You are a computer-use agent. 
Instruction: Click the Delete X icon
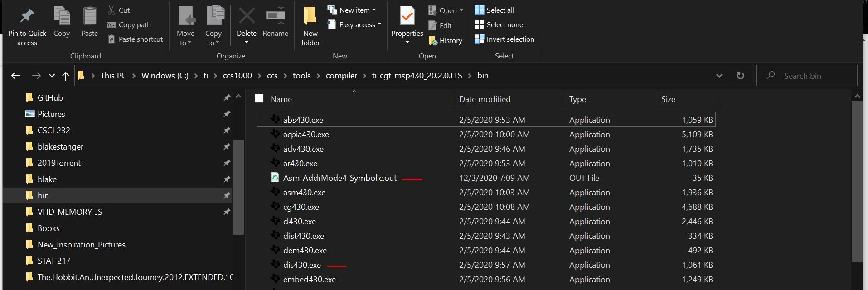tap(247, 16)
